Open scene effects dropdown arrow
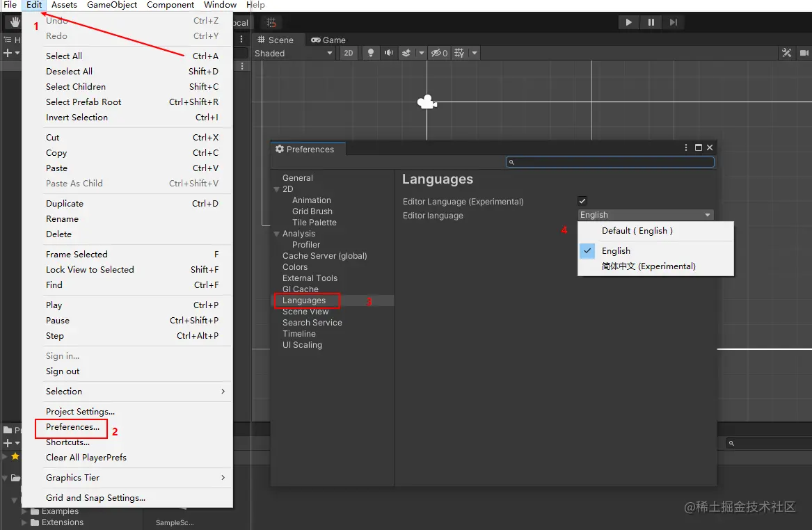Viewport: 812px width, 530px height. tap(421, 53)
